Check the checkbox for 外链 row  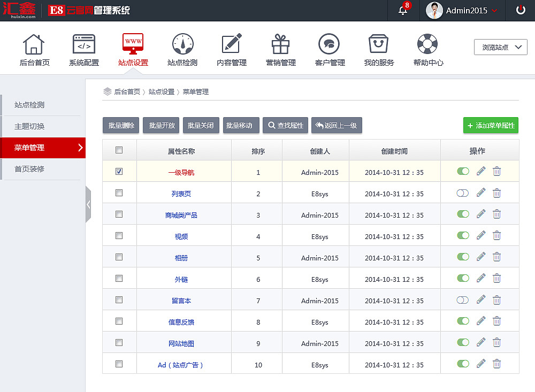click(119, 278)
